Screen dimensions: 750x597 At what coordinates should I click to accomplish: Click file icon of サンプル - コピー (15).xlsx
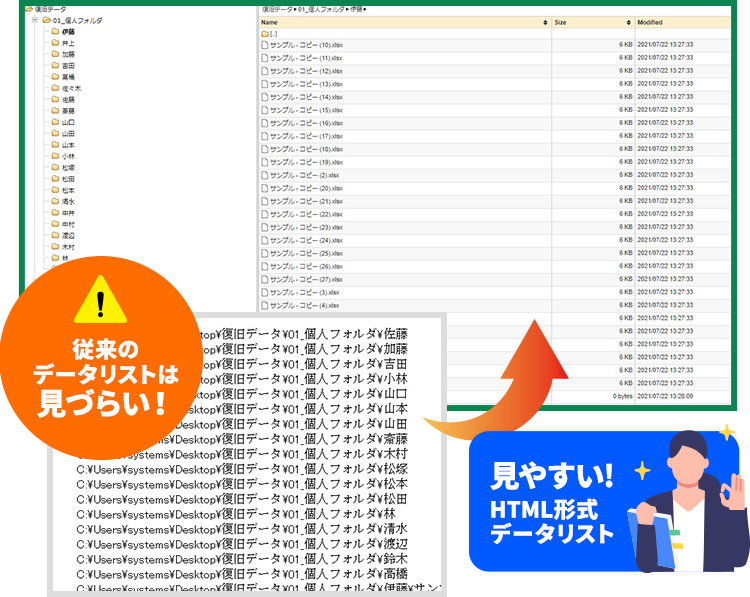(x=265, y=110)
